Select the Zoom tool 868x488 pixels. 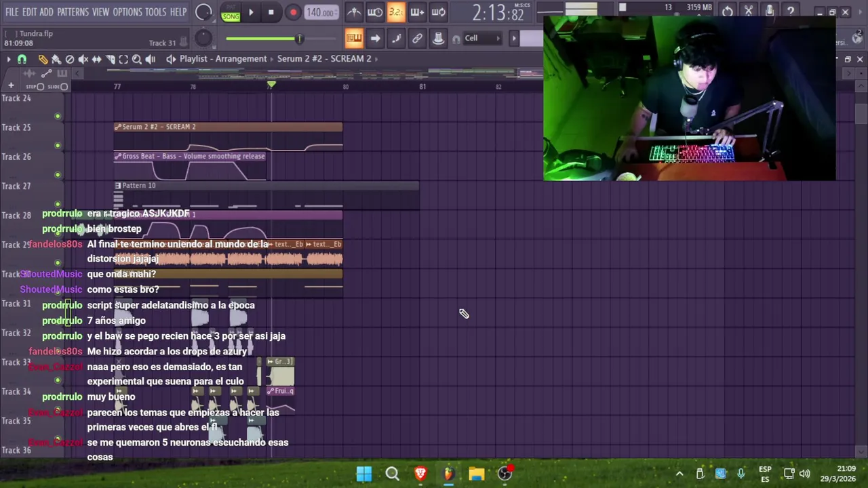(x=137, y=59)
